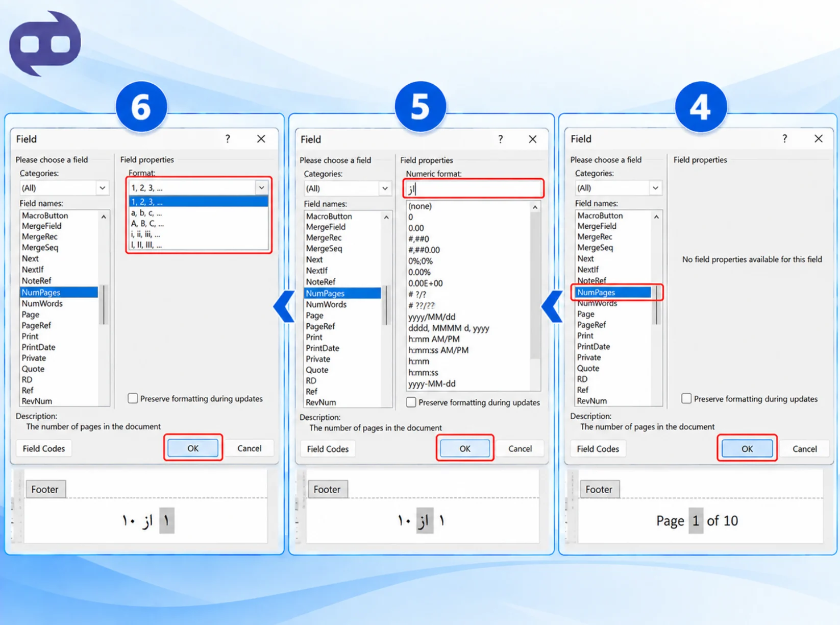The height and width of the screenshot is (625, 840).
Task: Open Field Codes in the Format list dialog
Action: click(44, 448)
